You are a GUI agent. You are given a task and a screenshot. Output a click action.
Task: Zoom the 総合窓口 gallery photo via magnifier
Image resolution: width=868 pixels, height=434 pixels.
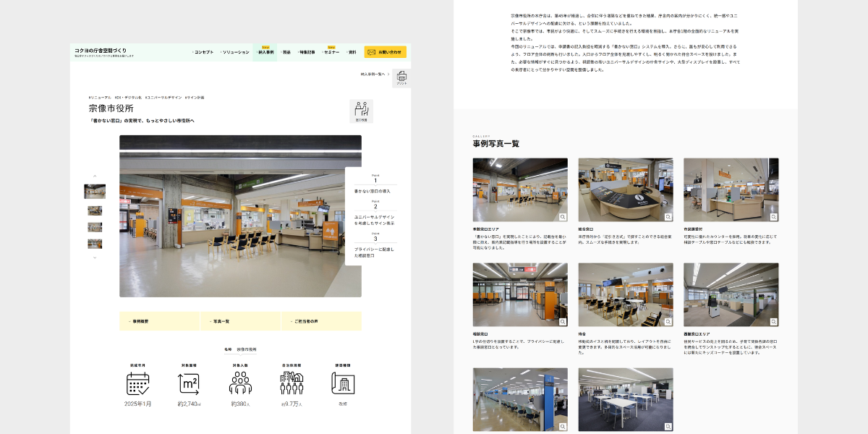(x=668, y=216)
